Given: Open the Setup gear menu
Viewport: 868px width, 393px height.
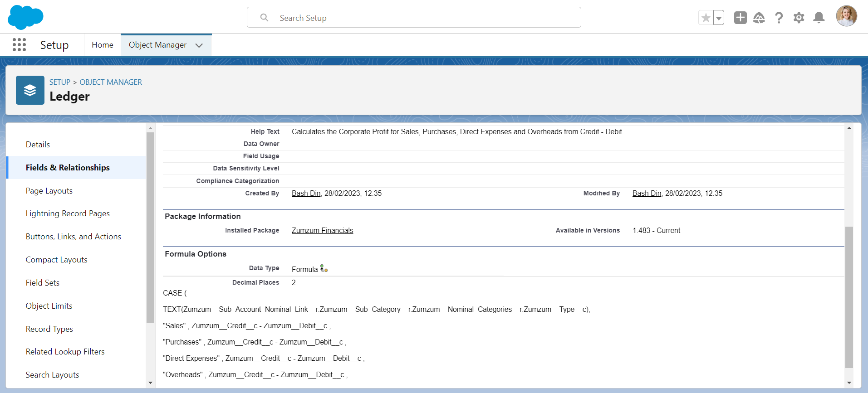Looking at the screenshot, I should coord(799,18).
